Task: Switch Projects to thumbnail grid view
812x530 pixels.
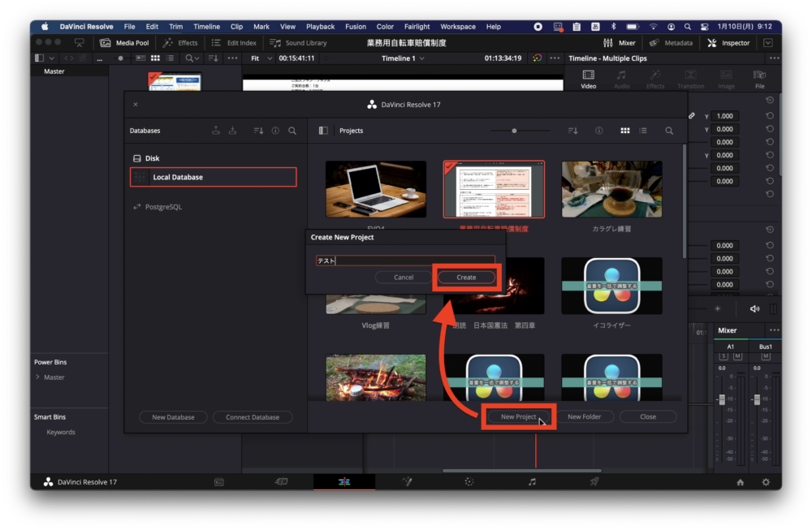Action: pos(625,131)
